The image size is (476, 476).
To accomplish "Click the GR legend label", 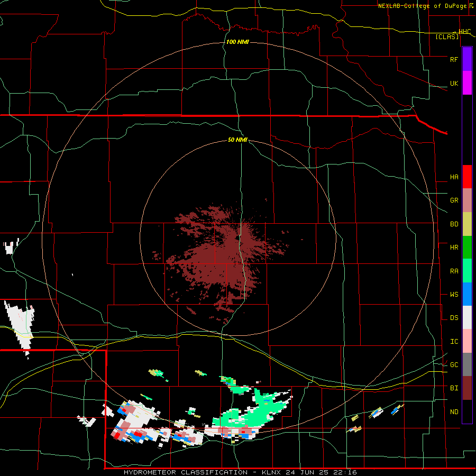I will (454, 200).
